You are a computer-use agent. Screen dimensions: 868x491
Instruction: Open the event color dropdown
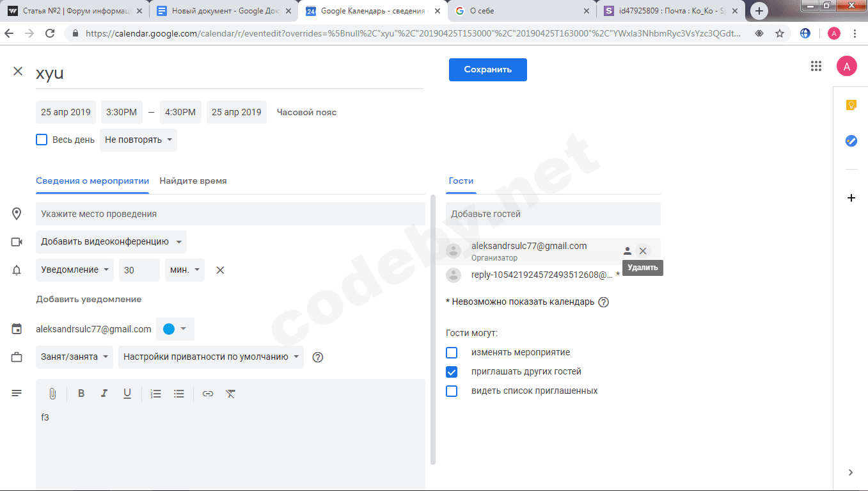pos(175,329)
